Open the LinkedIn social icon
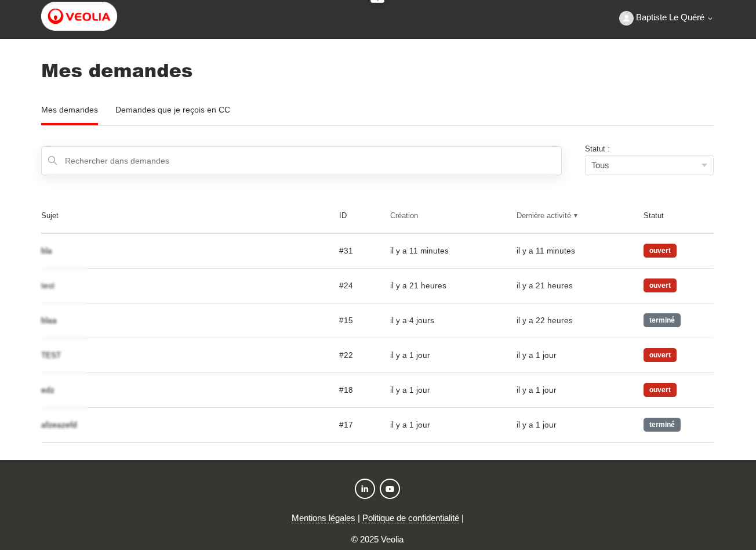Image resolution: width=756 pixels, height=550 pixels. coord(365,489)
